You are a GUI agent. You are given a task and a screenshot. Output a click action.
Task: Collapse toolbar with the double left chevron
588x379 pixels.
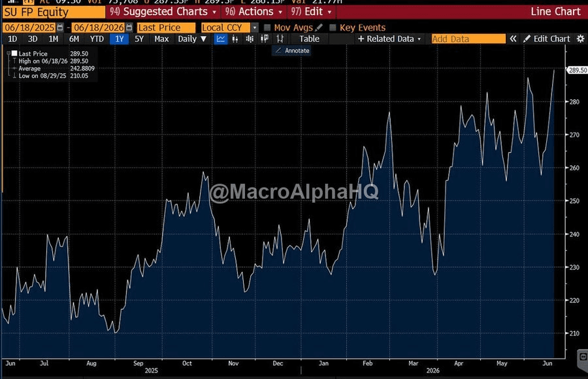pyautogui.click(x=513, y=39)
